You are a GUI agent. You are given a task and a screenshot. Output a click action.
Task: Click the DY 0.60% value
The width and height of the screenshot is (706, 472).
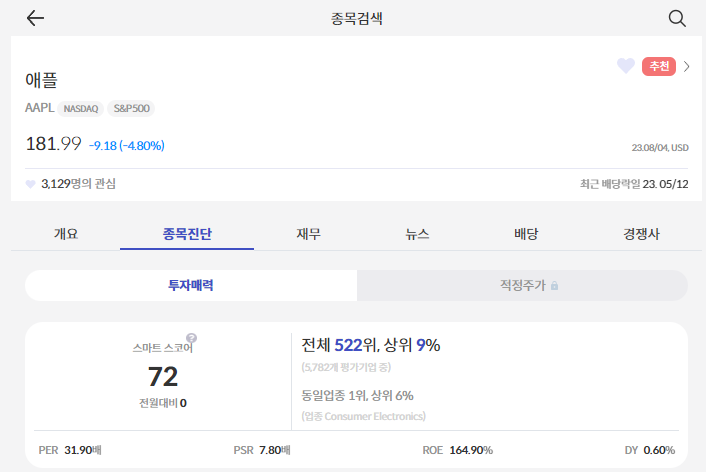point(650,450)
